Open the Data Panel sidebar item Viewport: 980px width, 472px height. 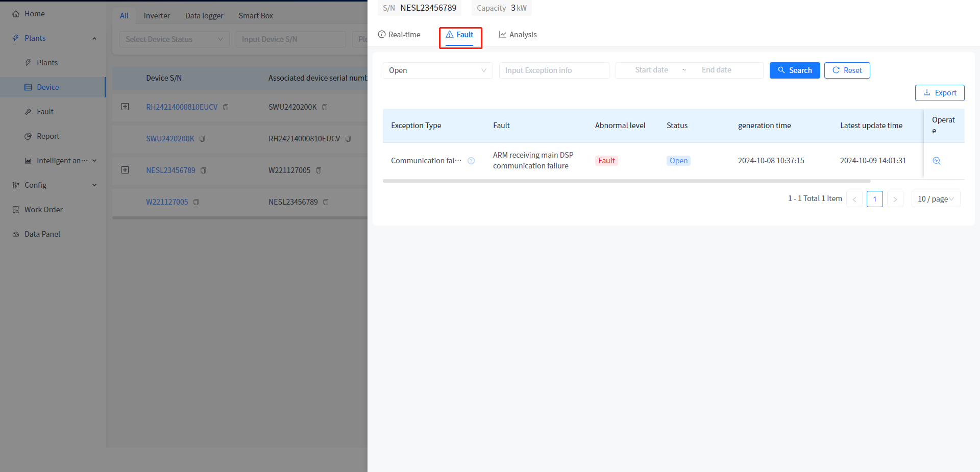(42, 234)
